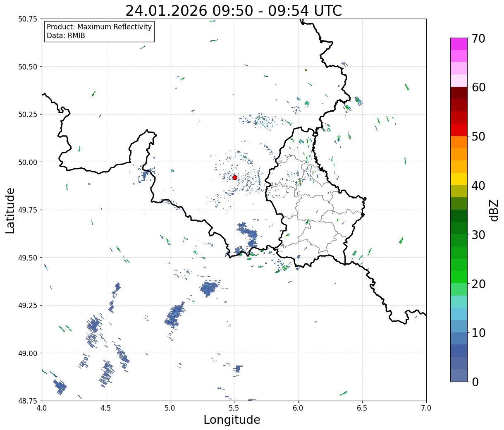Click the longitude tick label 6.5

(362, 408)
